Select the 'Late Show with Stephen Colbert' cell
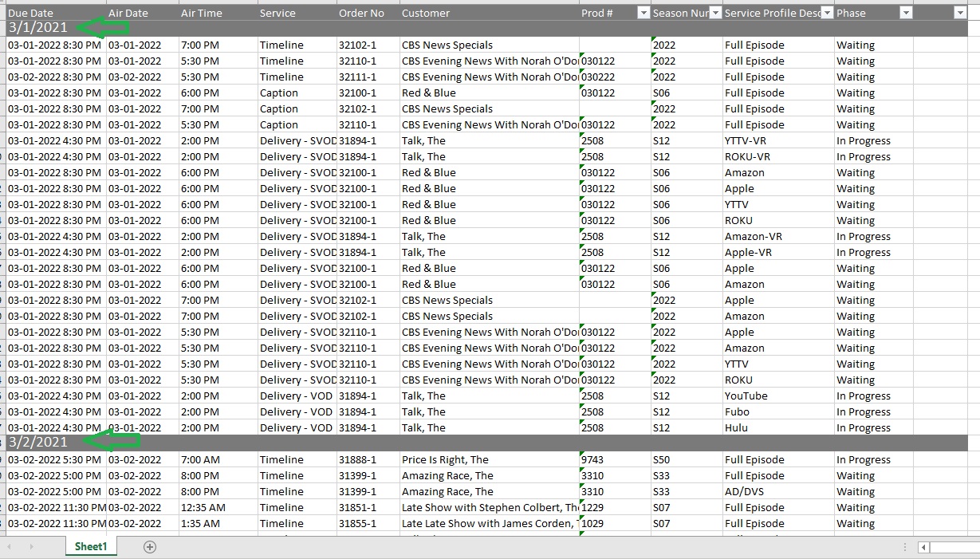The height and width of the screenshot is (559, 980). pos(490,507)
